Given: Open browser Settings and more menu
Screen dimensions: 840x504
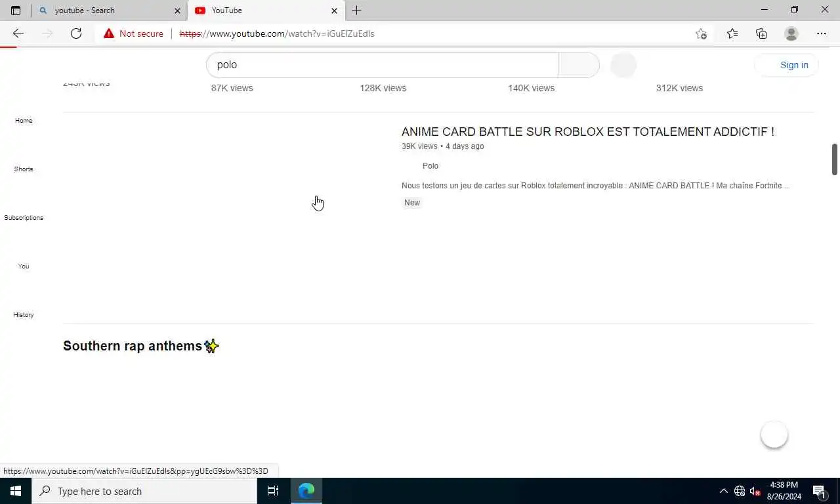Looking at the screenshot, I should point(822,33).
